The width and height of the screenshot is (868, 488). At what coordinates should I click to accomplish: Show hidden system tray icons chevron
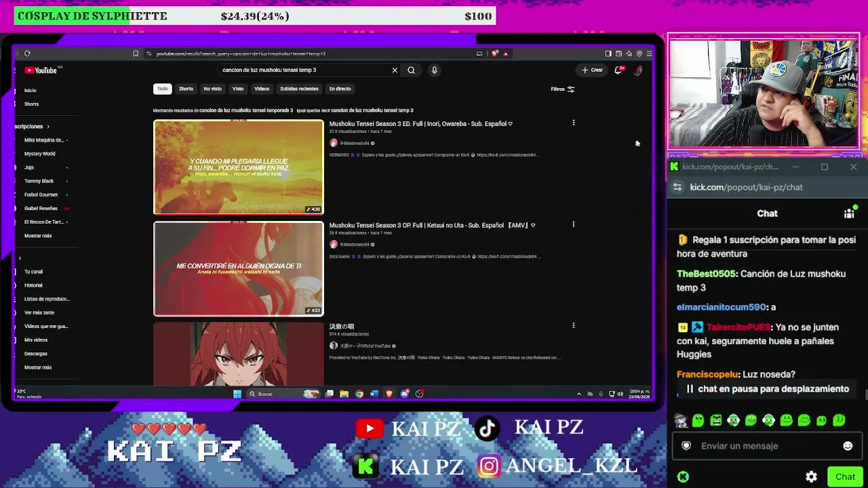(x=578, y=394)
